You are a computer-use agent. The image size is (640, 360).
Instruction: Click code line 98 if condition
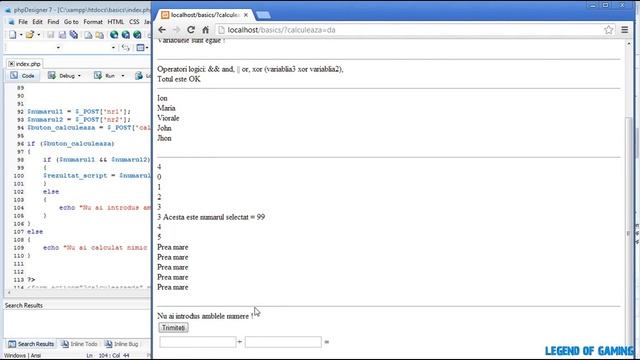click(x=97, y=160)
